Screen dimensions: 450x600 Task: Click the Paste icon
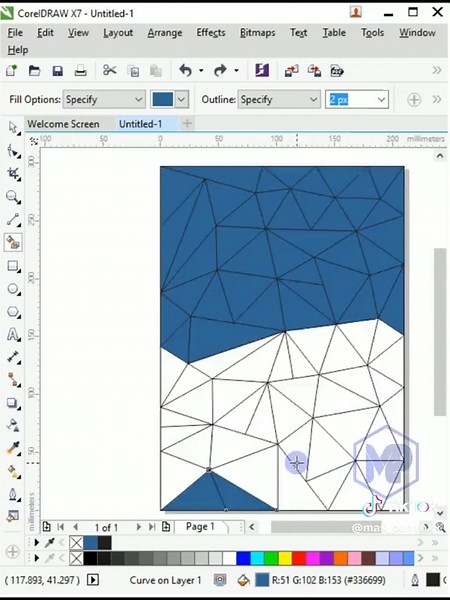click(x=156, y=71)
